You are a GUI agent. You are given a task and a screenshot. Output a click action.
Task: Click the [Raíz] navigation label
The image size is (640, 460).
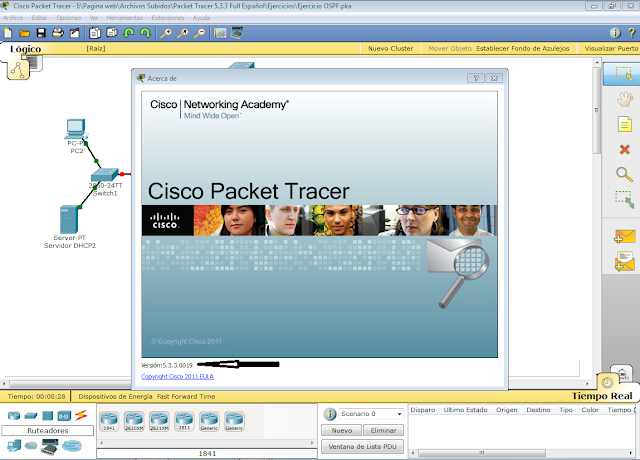[x=96, y=49]
